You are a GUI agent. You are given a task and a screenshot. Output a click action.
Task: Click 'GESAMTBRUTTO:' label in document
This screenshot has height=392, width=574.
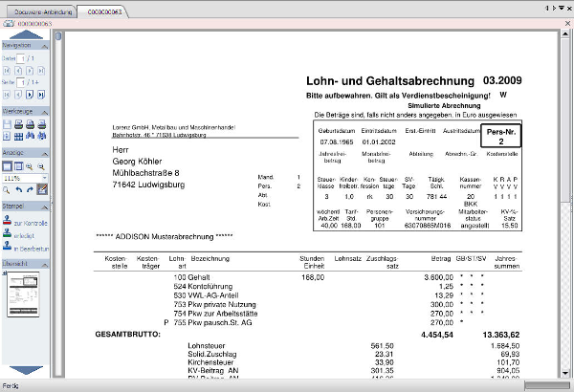click(128, 335)
